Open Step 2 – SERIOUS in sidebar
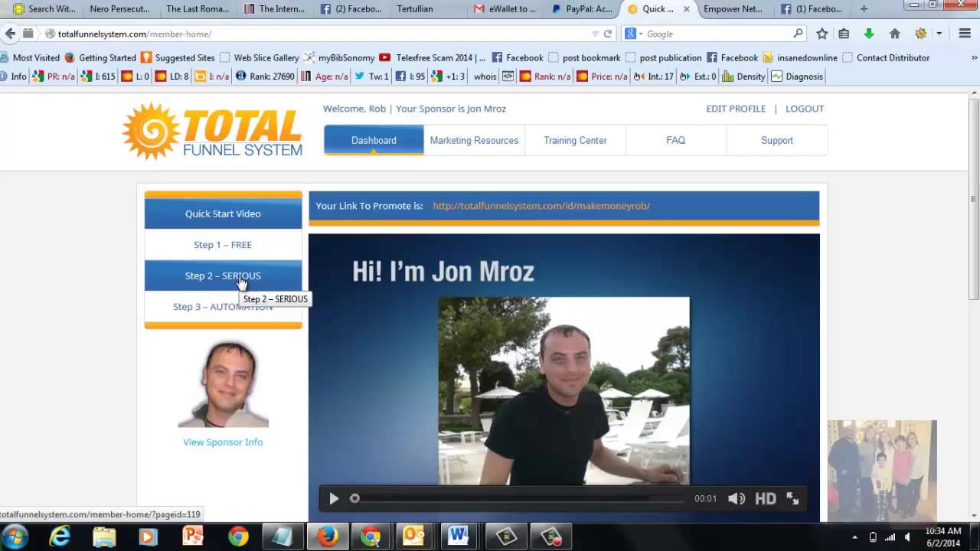The width and height of the screenshot is (980, 551). [223, 275]
